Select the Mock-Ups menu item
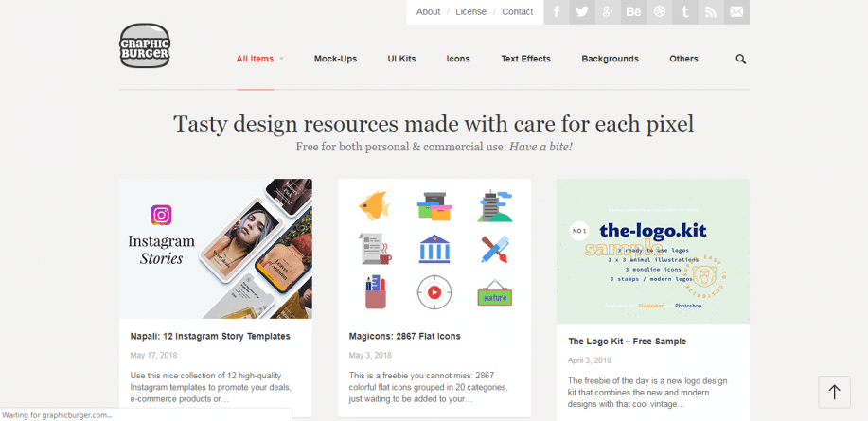The height and width of the screenshot is (421, 868). click(335, 59)
